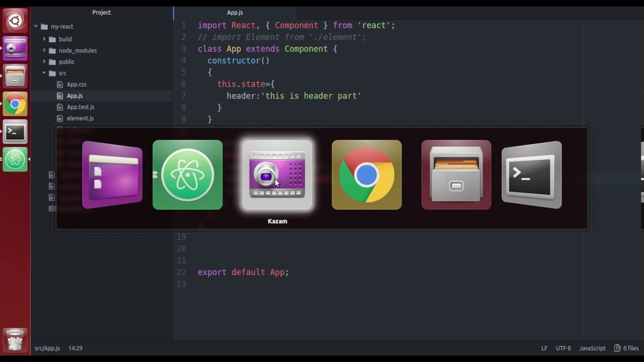Click line number 3 in gutter
This screenshot has width=644, height=362.
click(x=184, y=49)
